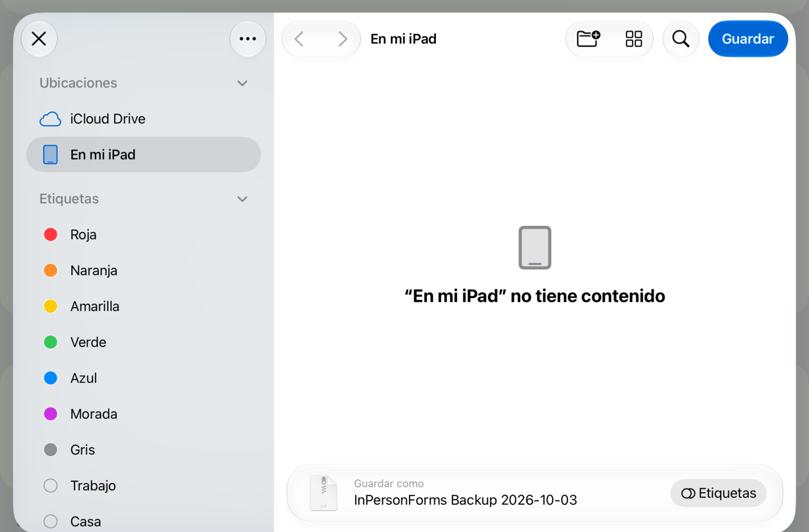Click the Azul tag label
The image size is (809, 532).
(x=84, y=379)
